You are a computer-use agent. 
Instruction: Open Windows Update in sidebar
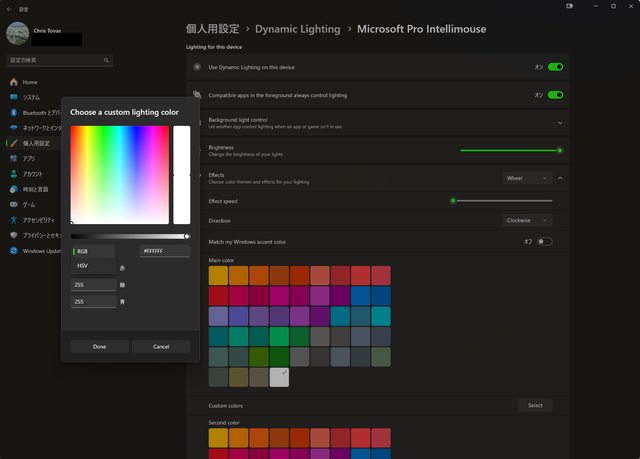coord(40,251)
